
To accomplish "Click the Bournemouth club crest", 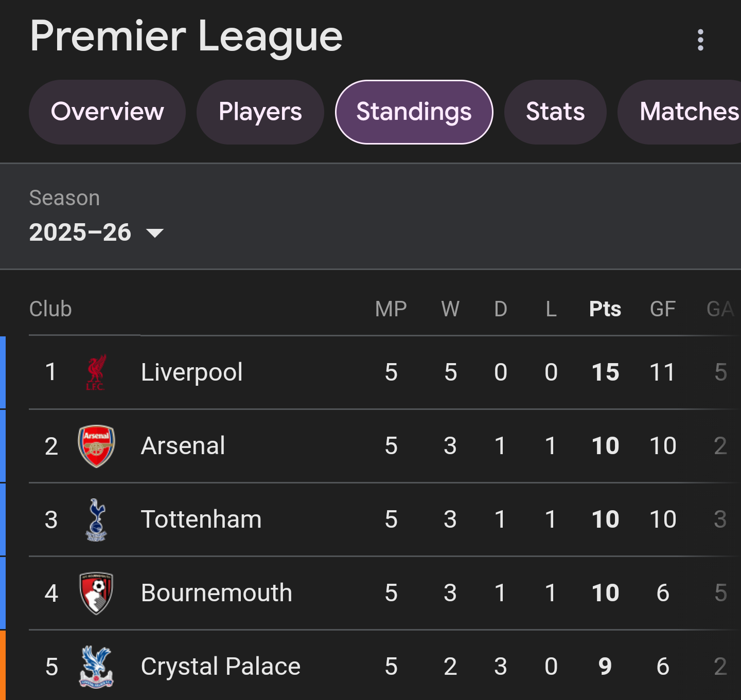I will pyautogui.click(x=96, y=593).
